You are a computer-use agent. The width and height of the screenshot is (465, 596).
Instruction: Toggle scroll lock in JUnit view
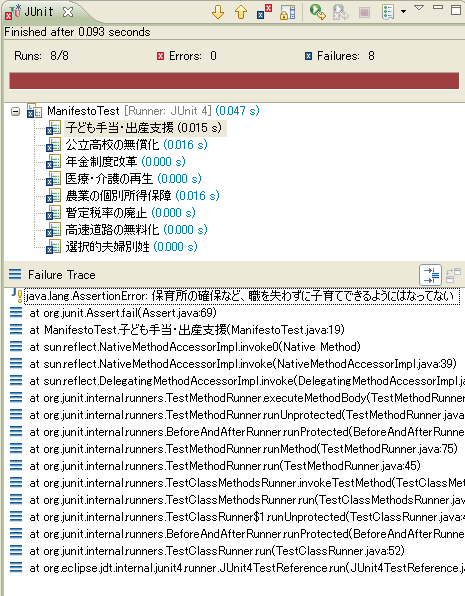(287, 12)
